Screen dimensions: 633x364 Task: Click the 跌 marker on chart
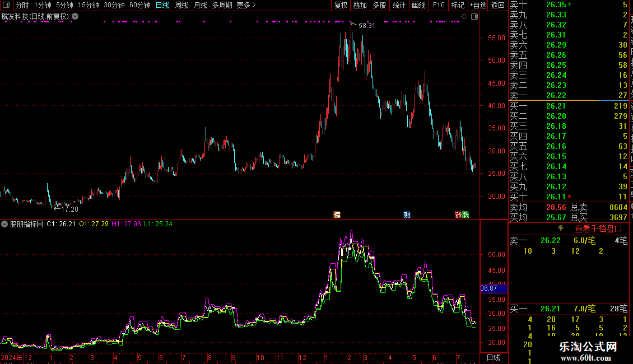tap(466, 214)
